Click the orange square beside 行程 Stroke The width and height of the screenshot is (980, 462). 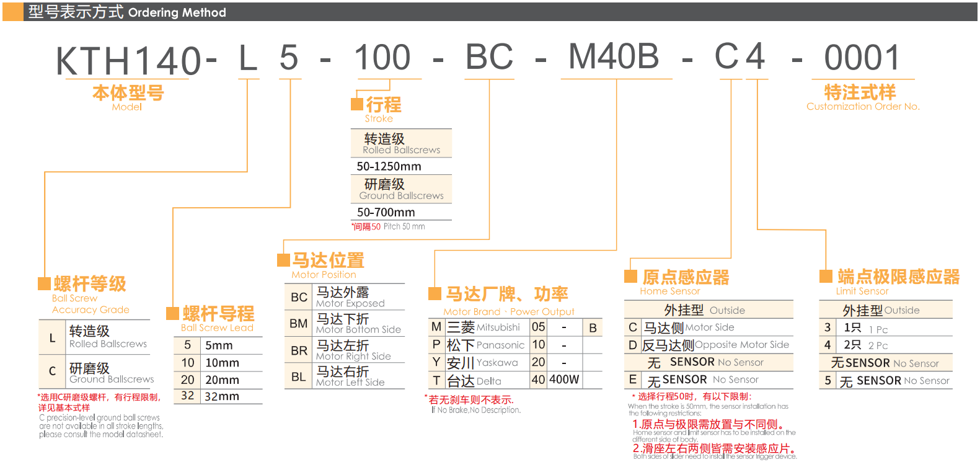[x=357, y=104]
